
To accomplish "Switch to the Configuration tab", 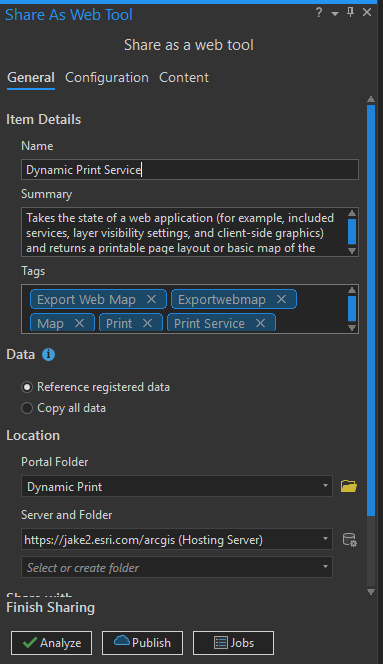I will pyautogui.click(x=107, y=77).
